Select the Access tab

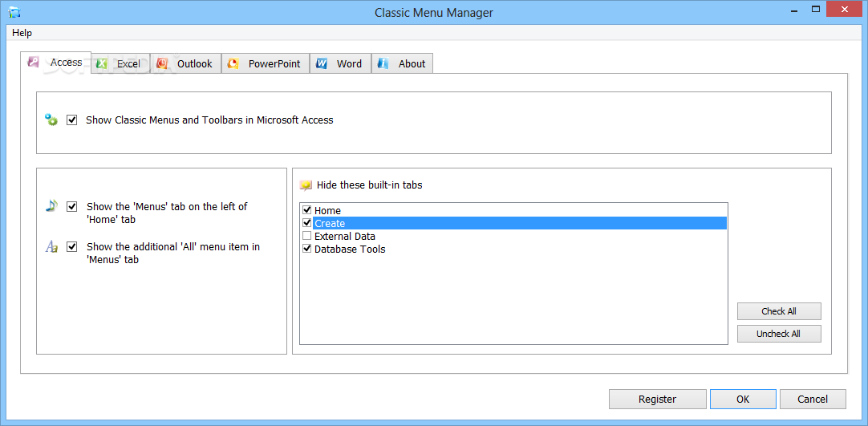click(56, 63)
